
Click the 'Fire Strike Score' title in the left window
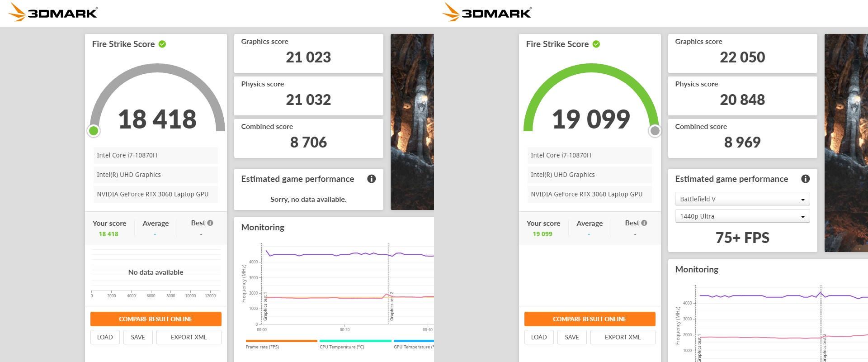tap(123, 44)
